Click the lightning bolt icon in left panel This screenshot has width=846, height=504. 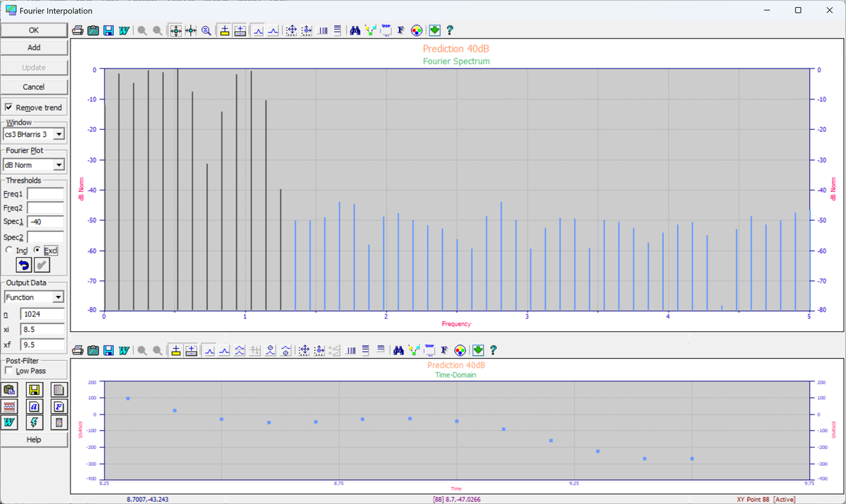[x=34, y=422]
